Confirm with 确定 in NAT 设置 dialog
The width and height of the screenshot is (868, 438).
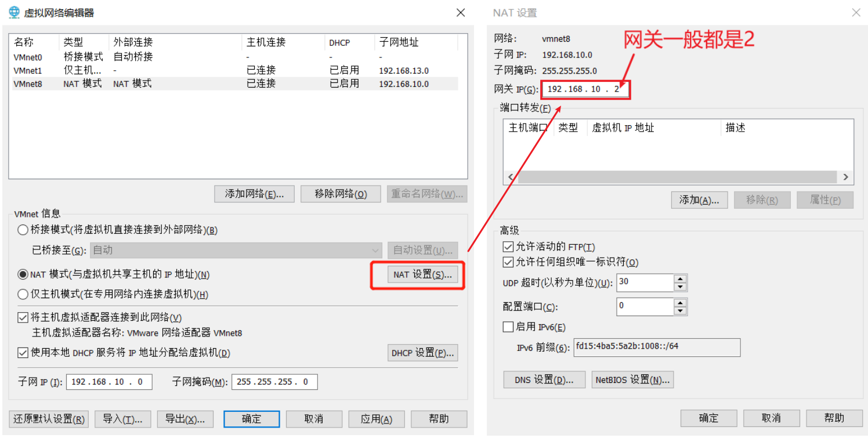pos(708,418)
